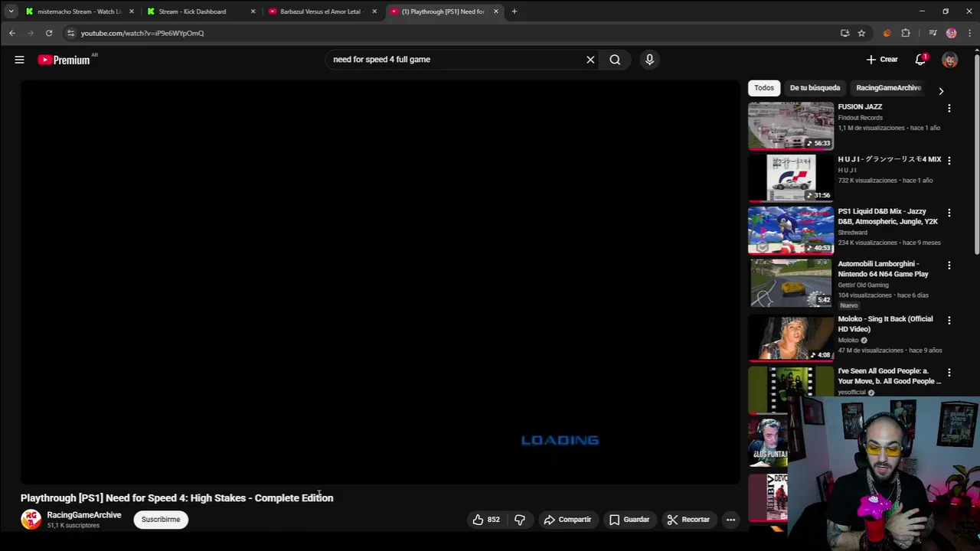Open options menu for H U J I mix
The height and width of the screenshot is (551, 980).
click(949, 161)
